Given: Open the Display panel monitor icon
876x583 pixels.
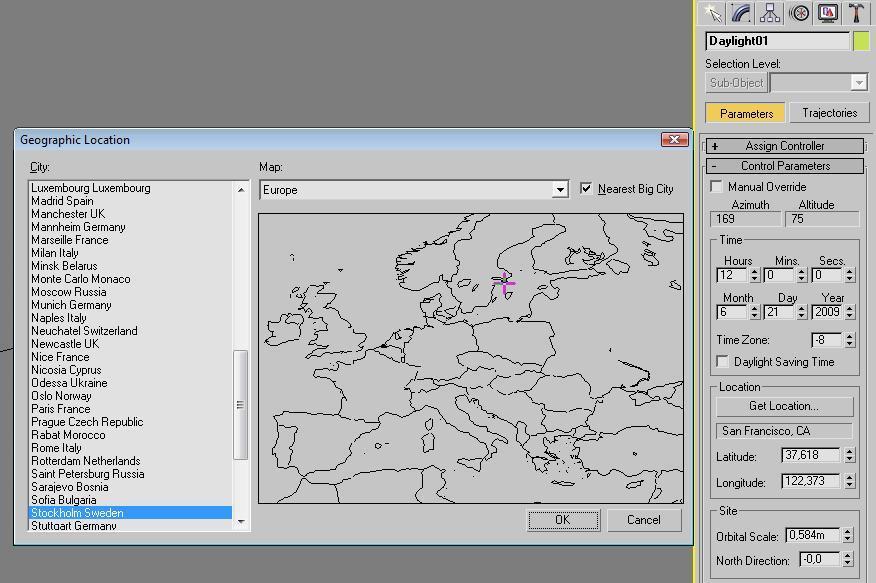Looking at the screenshot, I should (827, 13).
